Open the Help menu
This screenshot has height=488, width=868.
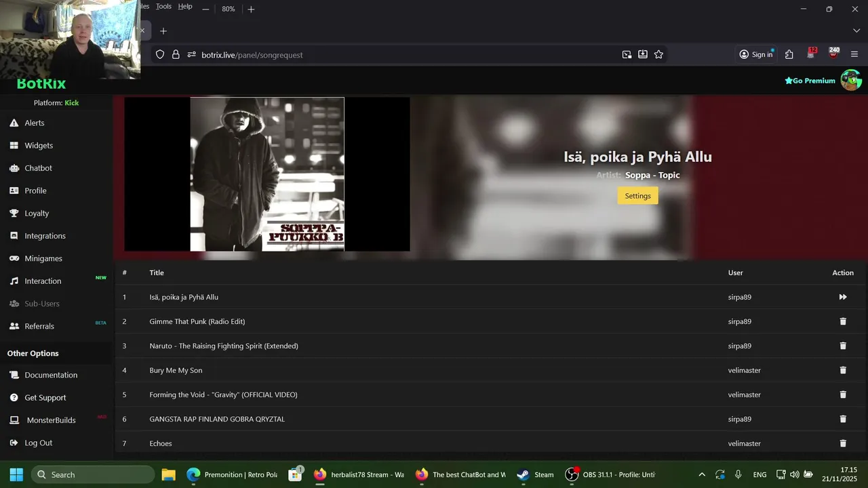click(x=185, y=6)
